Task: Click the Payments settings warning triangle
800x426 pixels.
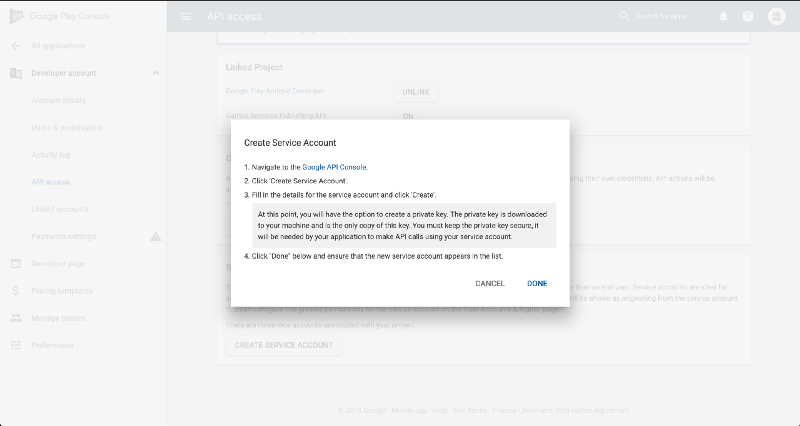Action: [x=156, y=236]
